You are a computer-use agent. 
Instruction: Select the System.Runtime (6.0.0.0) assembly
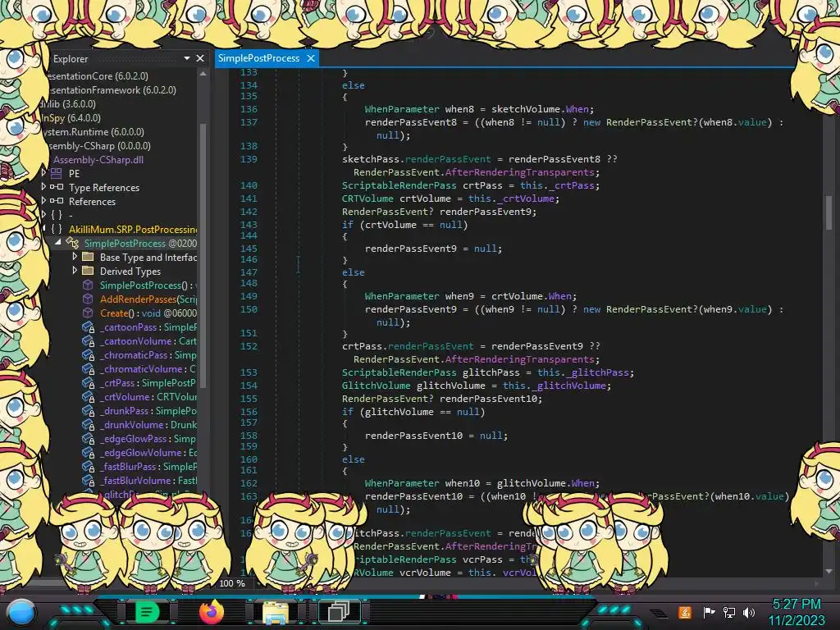(93, 131)
